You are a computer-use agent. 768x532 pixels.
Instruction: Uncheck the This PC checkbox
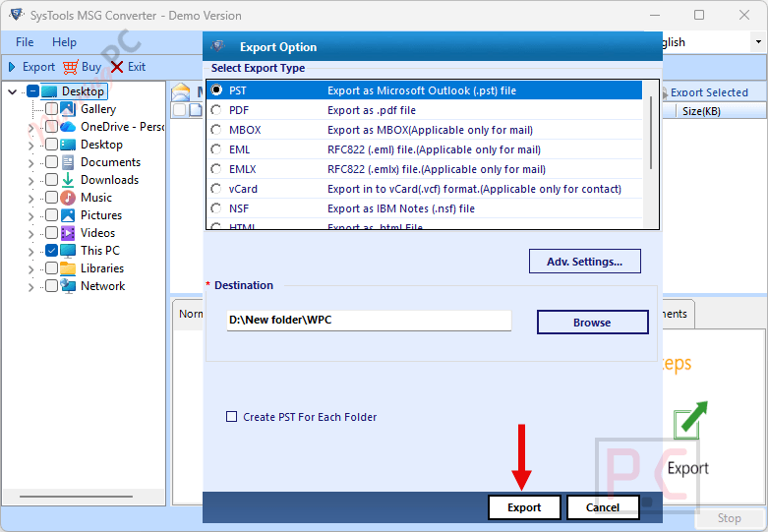51,251
